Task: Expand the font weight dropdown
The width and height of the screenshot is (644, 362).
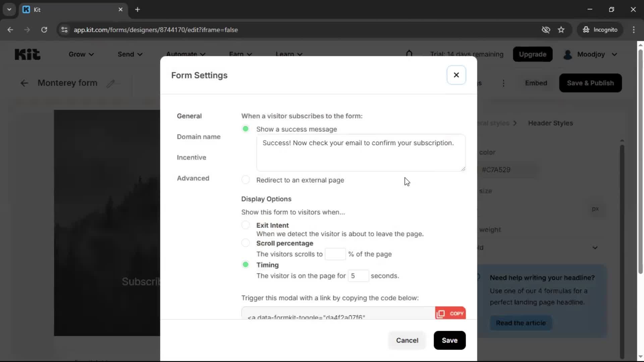Action: [595, 248]
